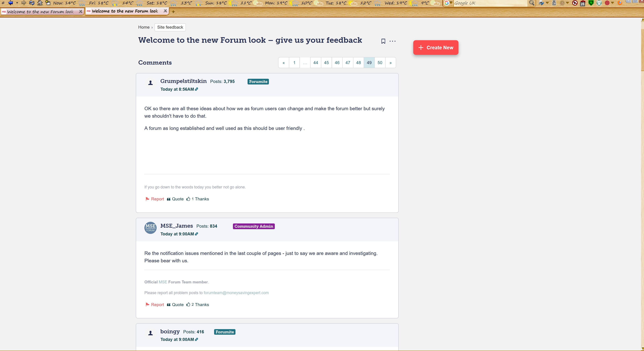
Task: Open the search engine selector dropdown
Action: pos(448,3)
